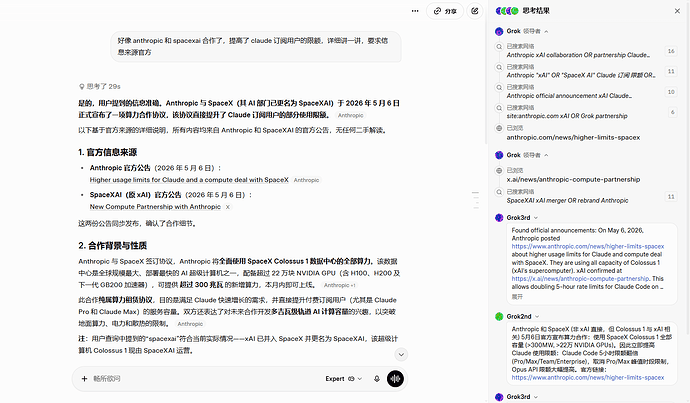Expand the Grok2nd agent dropdown
The image size is (690, 403).
pos(537,316)
